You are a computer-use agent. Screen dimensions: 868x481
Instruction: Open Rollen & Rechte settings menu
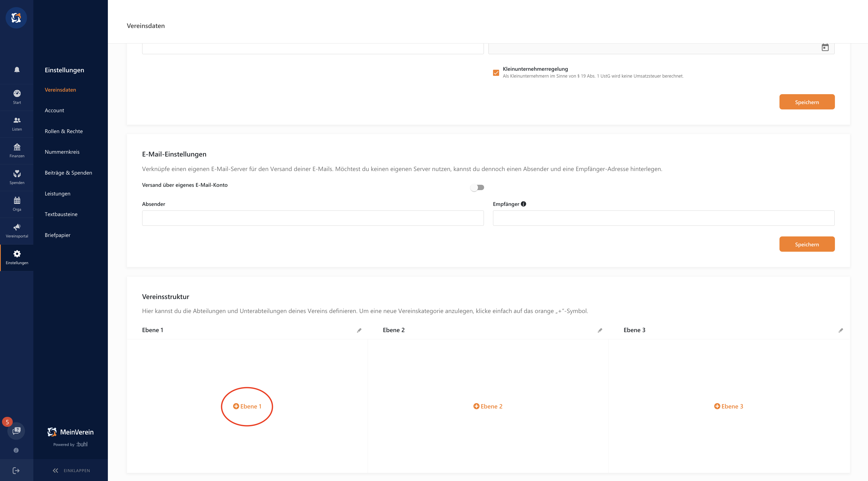pyautogui.click(x=64, y=131)
